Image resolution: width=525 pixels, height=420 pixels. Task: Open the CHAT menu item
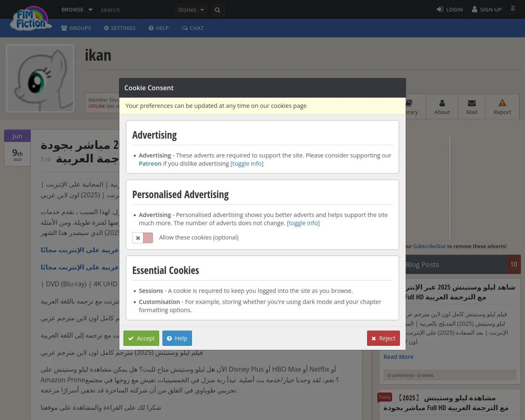pos(192,28)
